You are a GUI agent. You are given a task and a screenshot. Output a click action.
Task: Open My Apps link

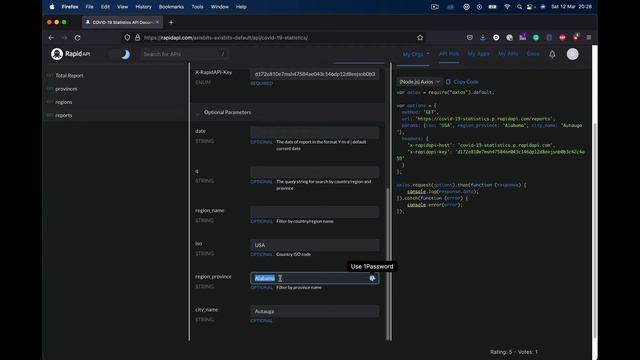pos(478,54)
